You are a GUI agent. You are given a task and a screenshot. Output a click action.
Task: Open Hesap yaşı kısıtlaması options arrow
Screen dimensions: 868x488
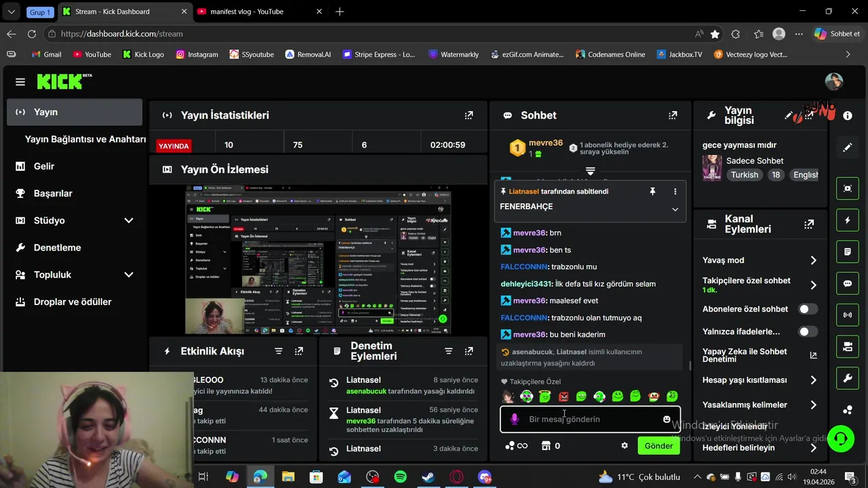point(813,380)
